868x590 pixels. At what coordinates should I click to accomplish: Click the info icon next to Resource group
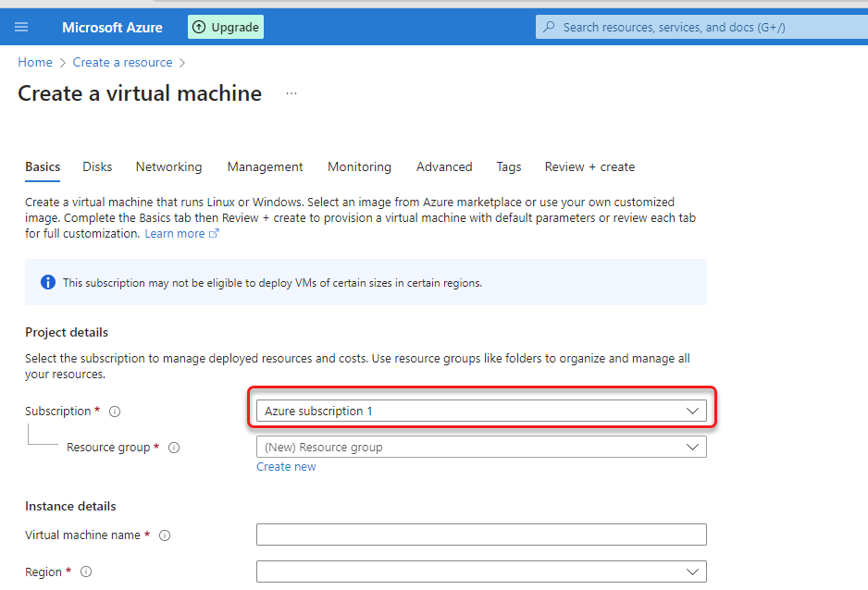pyautogui.click(x=173, y=447)
